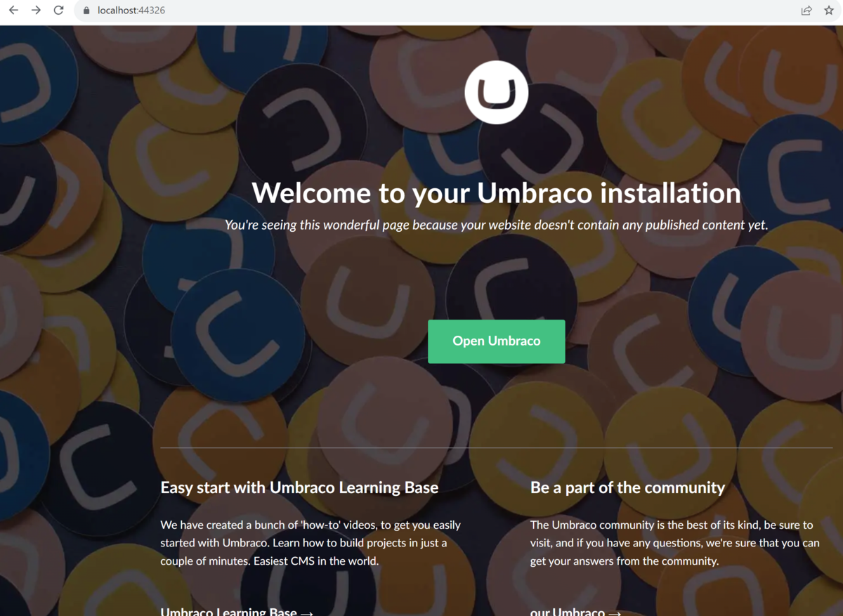Bookmark this page with the star icon

coord(829,11)
